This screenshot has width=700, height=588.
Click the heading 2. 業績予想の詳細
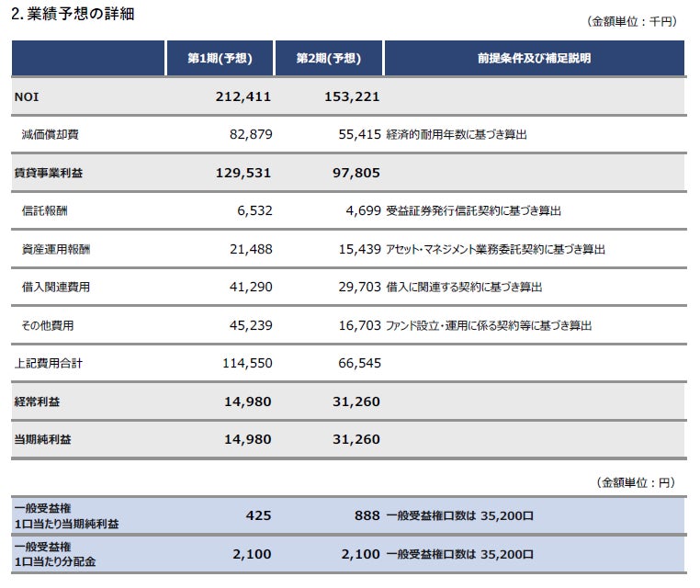[x=73, y=14]
